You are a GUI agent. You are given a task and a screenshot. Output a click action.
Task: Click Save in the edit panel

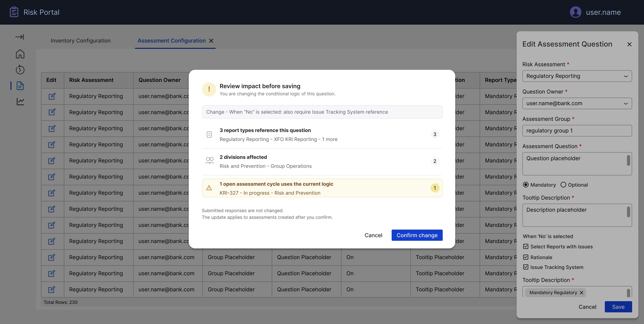pos(618,307)
